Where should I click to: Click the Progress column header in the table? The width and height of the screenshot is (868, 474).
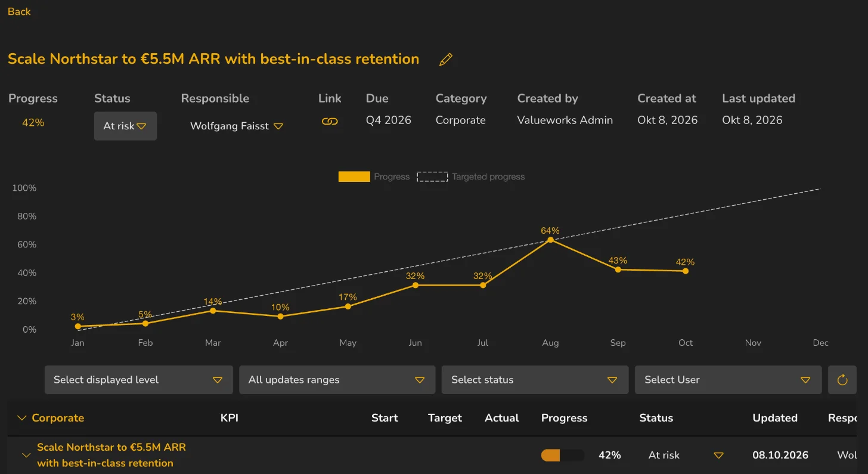coord(565,418)
